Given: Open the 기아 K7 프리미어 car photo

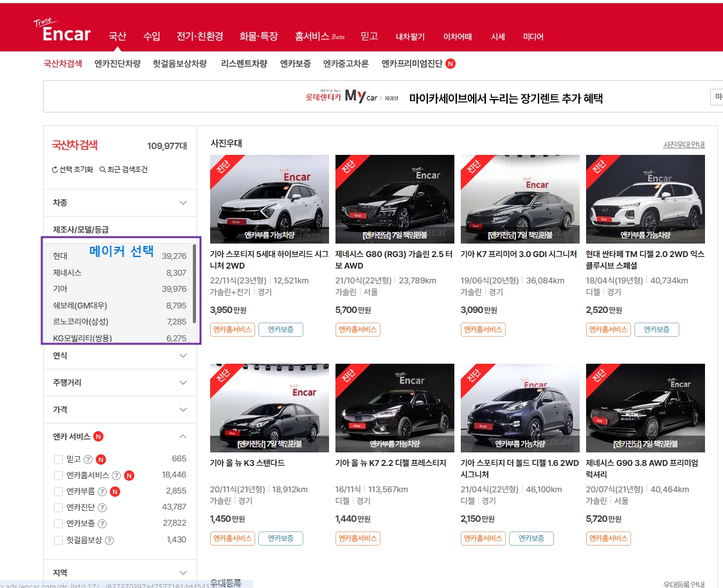Looking at the screenshot, I should click(x=520, y=199).
